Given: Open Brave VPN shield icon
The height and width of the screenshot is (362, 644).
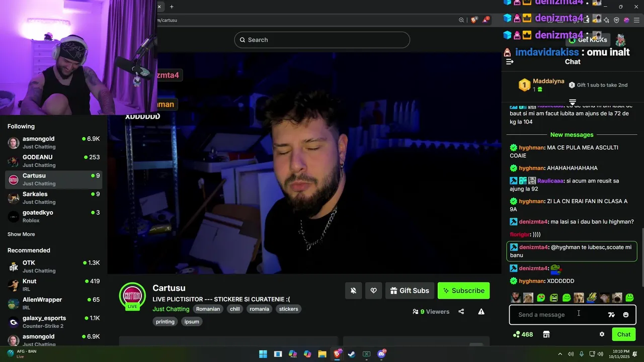Looking at the screenshot, I should pyautogui.click(x=616, y=20).
